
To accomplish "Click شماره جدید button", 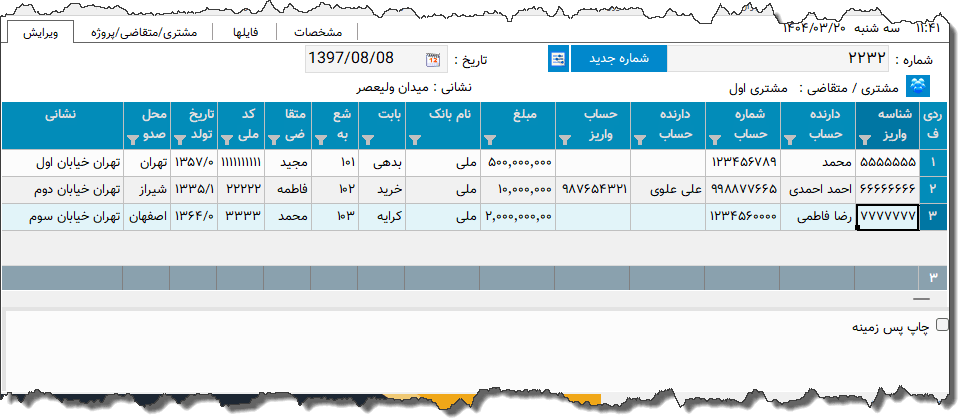I will [619, 59].
